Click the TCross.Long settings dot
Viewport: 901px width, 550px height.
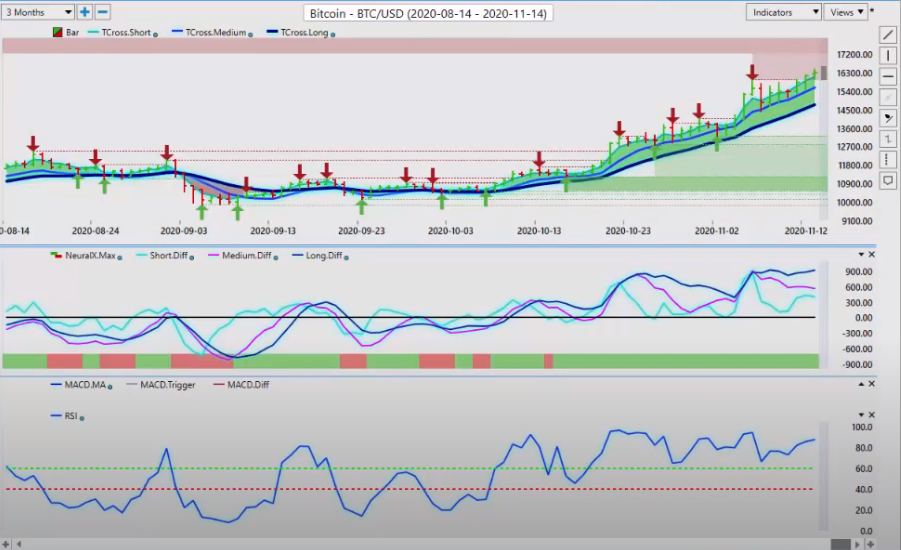333,34
